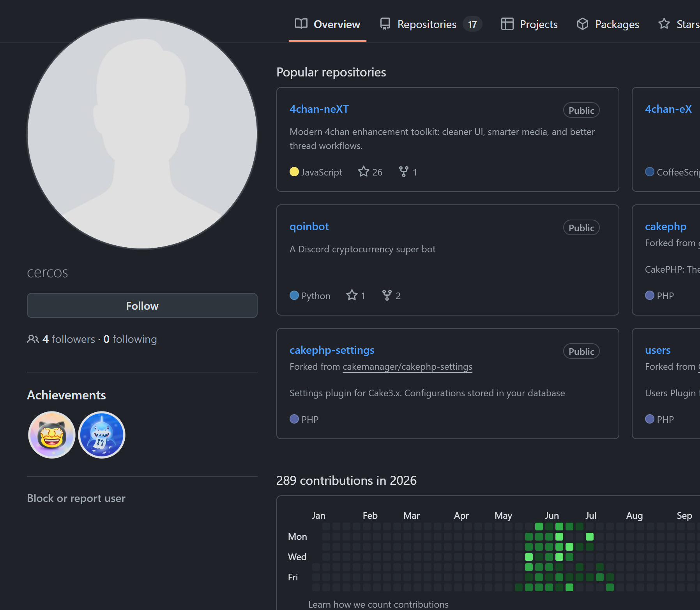Click the Public badge on qoinbot

[x=581, y=228]
